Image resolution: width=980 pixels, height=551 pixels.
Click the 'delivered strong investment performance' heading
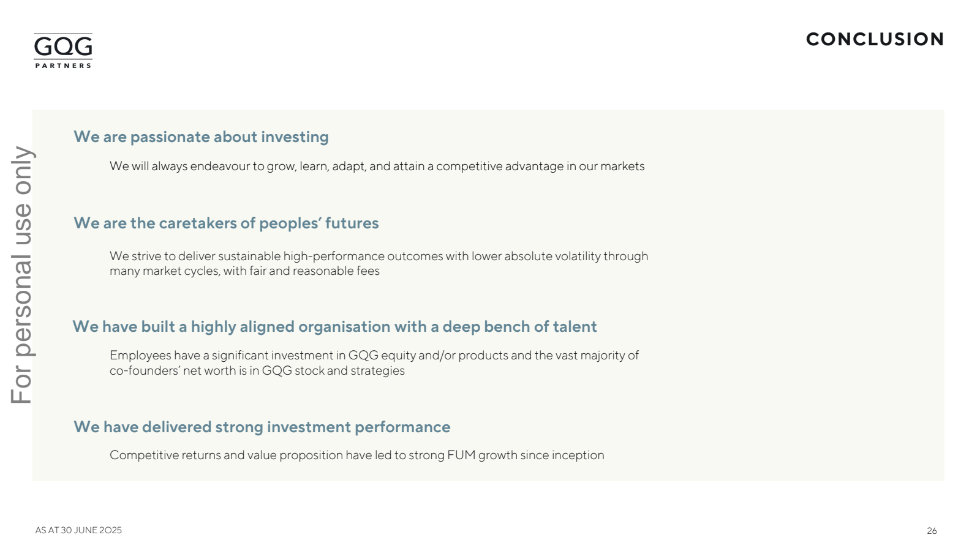[262, 427]
